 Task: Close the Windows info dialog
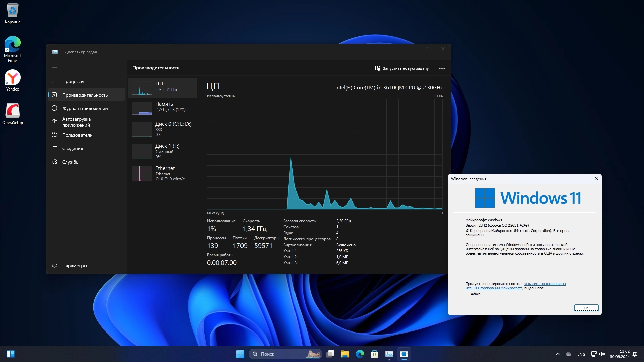tap(596, 179)
